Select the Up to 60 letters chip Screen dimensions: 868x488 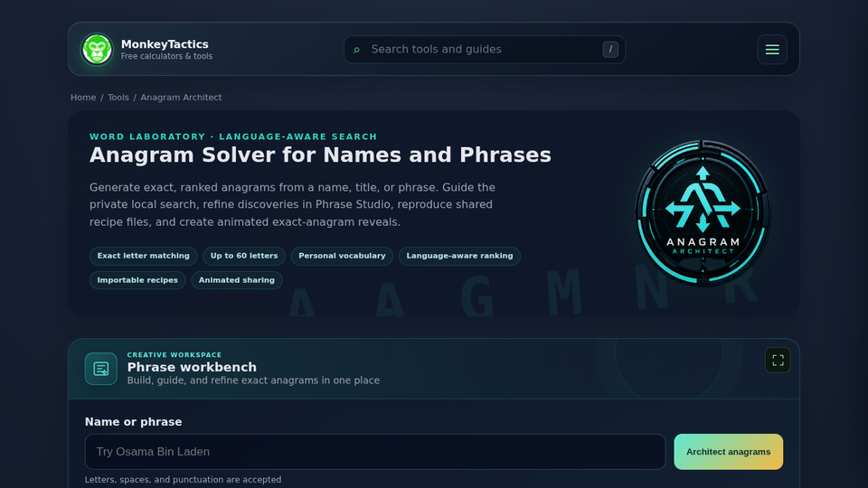click(244, 256)
